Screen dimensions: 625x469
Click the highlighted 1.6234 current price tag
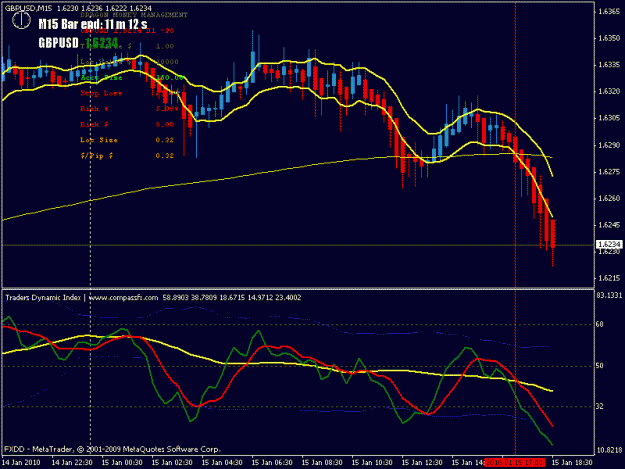coord(609,244)
